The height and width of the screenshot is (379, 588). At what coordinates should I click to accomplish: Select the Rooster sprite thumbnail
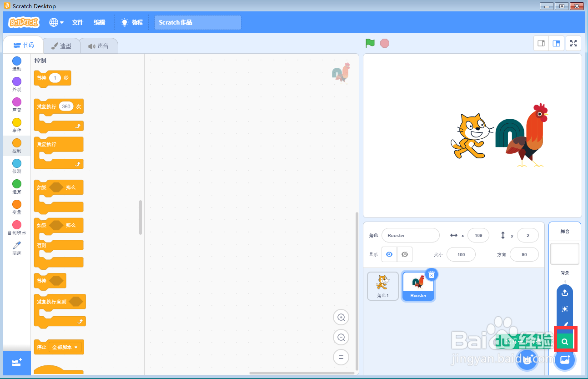(418, 287)
